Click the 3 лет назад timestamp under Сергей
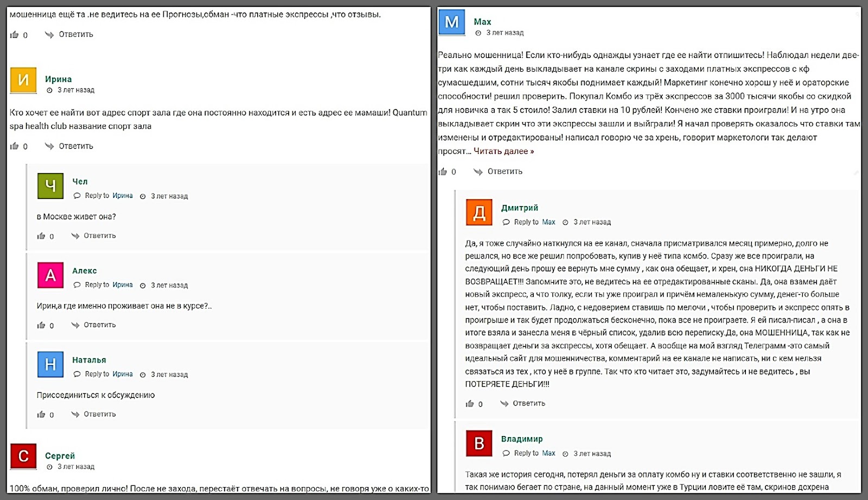This screenshot has height=500, width=868. [76, 467]
